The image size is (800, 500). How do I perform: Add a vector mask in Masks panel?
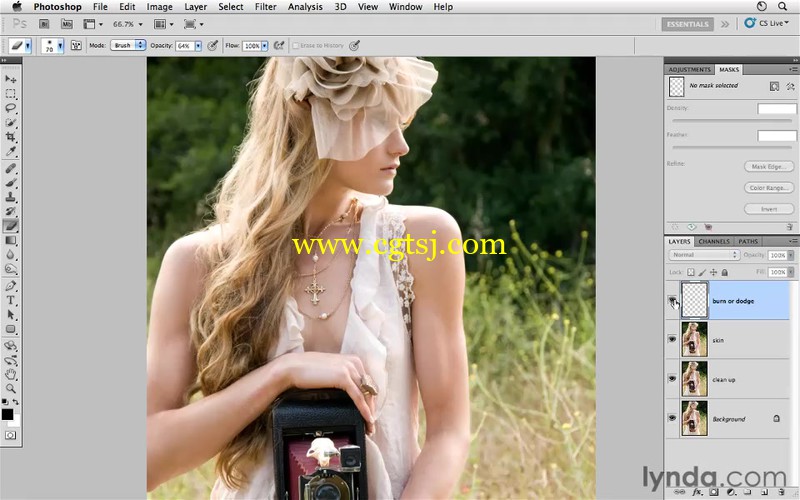point(790,86)
